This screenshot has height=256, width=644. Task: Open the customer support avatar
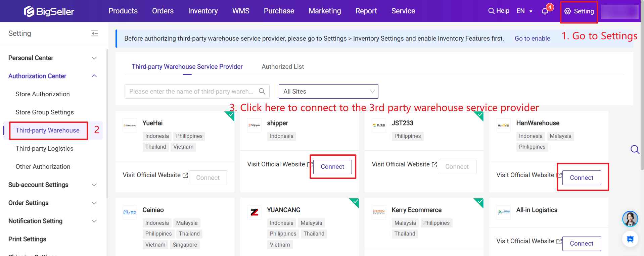coord(630,219)
